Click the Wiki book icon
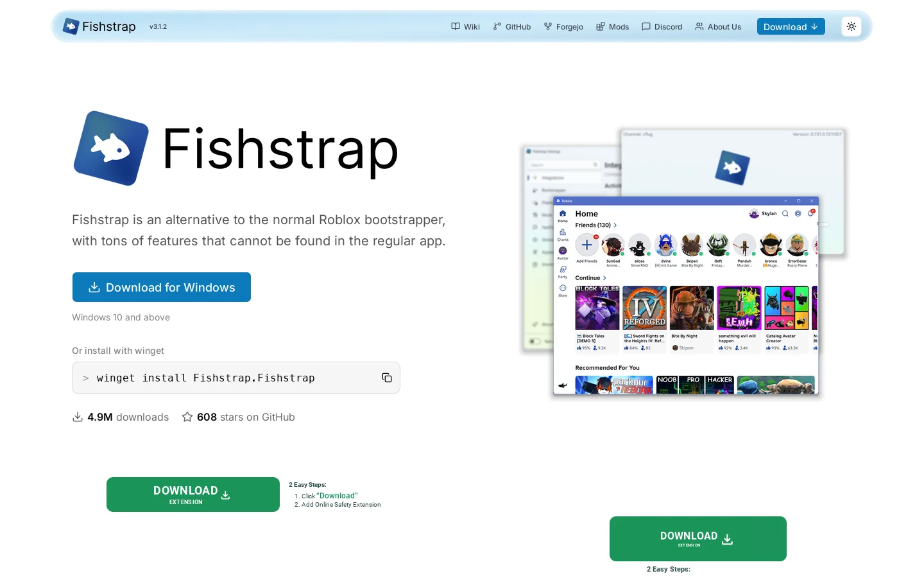The image size is (924, 578). [456, 26]
